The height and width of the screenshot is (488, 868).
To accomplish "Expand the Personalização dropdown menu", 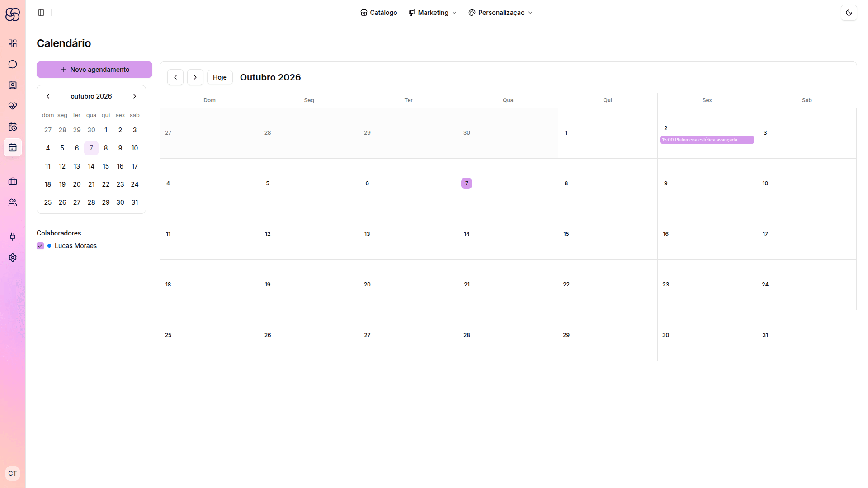I will coord(500,13).
